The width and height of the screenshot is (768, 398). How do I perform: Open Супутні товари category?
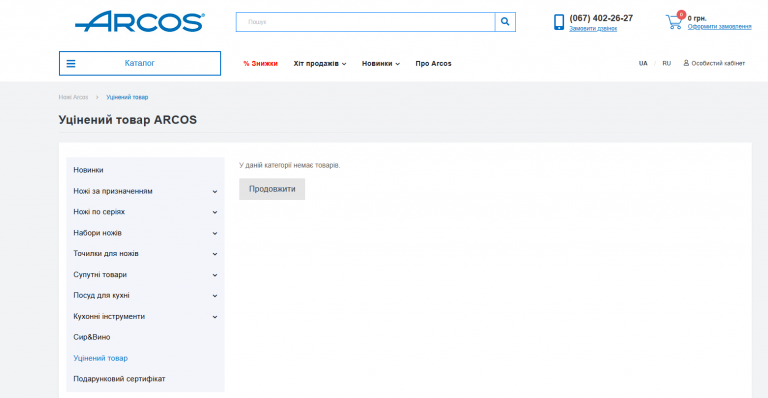pyautogui.click(x=100, y=275)
